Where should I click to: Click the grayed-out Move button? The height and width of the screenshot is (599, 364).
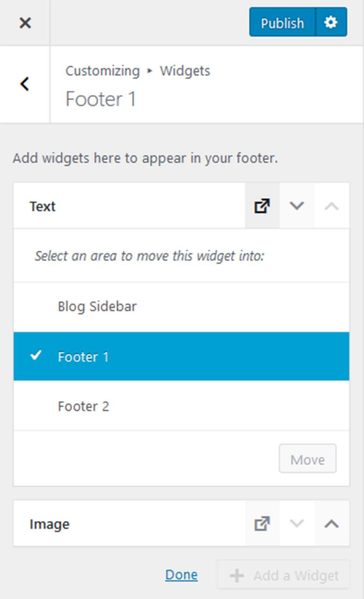(307, 458)
